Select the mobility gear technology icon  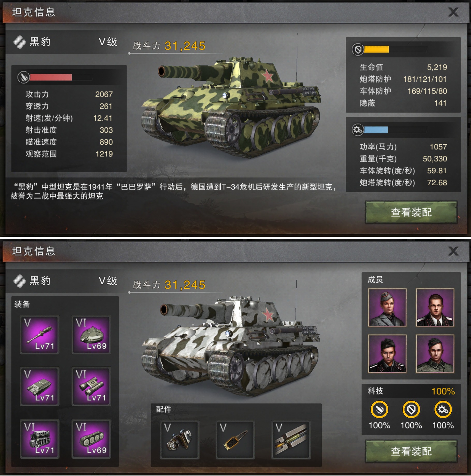(443, 410)
